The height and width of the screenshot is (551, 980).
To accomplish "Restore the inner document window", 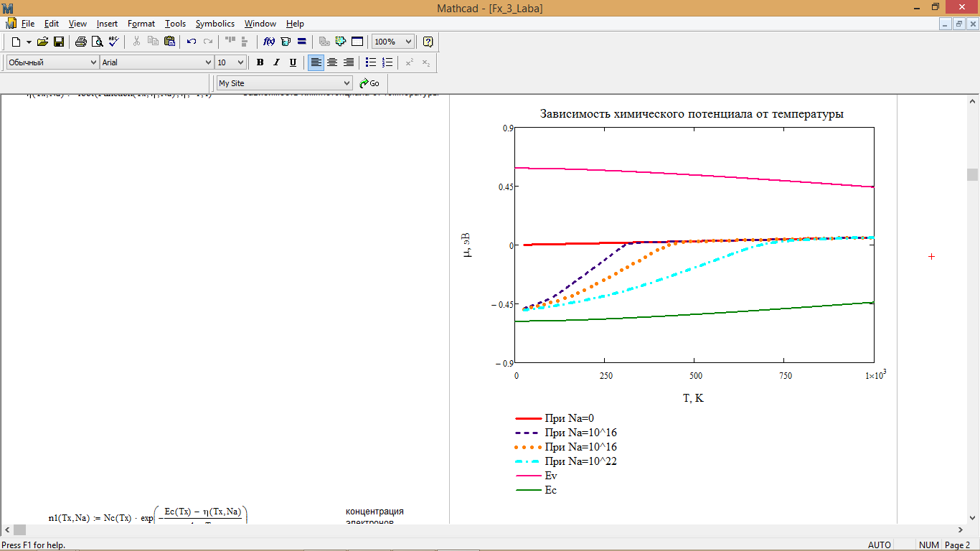I will pyautogui.click(x=959, y=24).
